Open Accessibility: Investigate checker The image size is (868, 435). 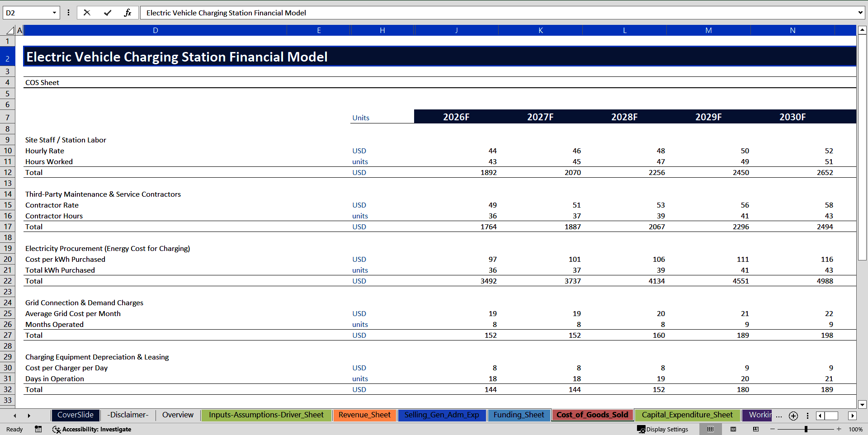[92, 429]
